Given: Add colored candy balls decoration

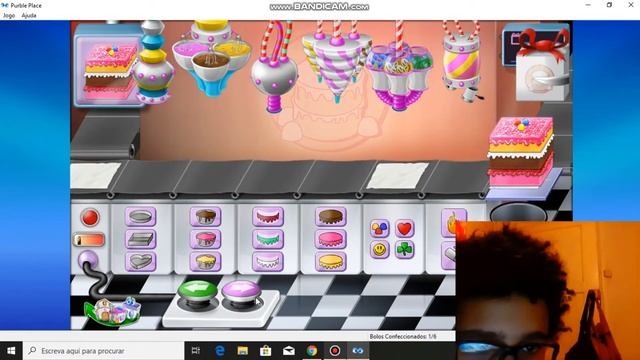Looking at the screenshot, I should click(380, 229).
